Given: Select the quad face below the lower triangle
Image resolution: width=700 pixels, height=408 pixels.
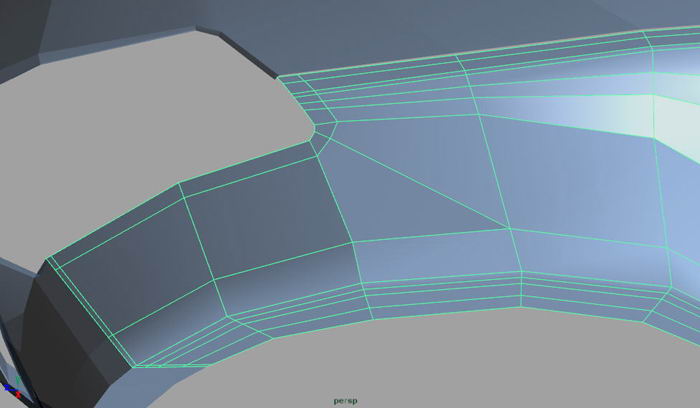Looking at the screenshot, I should [x=440, y=260].
